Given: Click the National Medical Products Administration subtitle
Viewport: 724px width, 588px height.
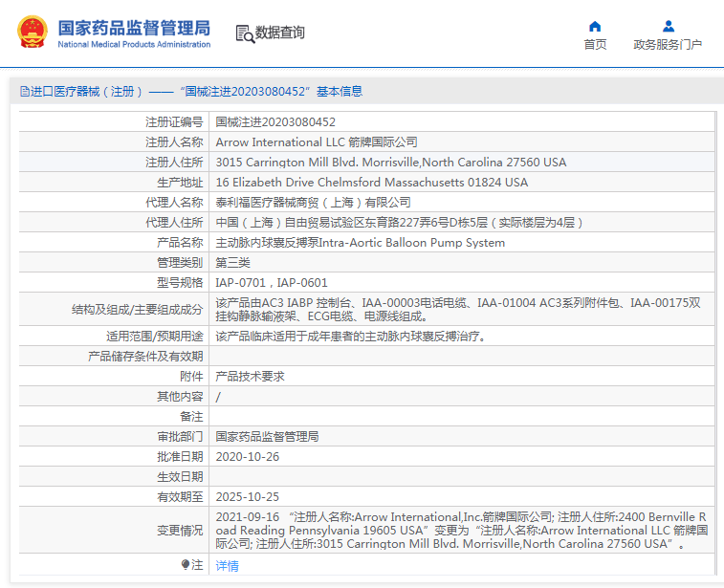Looking at the screenshot, I should pyautogui.click(x=134, y=44).
